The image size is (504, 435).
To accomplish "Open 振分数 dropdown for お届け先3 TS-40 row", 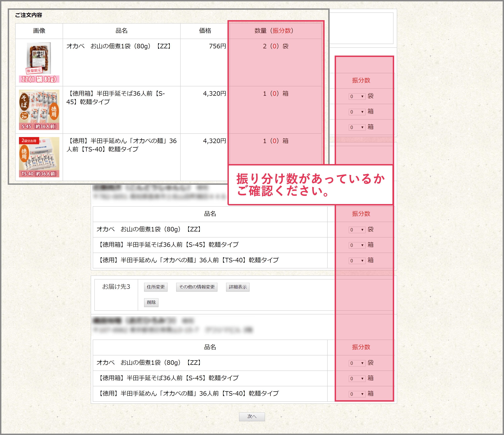I will pos(357,394).
